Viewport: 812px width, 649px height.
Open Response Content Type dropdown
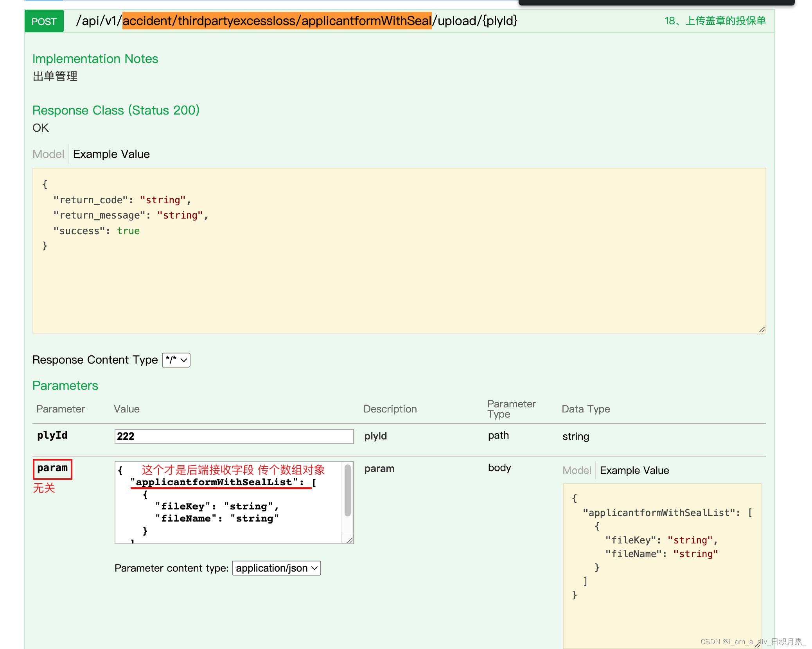176,360
